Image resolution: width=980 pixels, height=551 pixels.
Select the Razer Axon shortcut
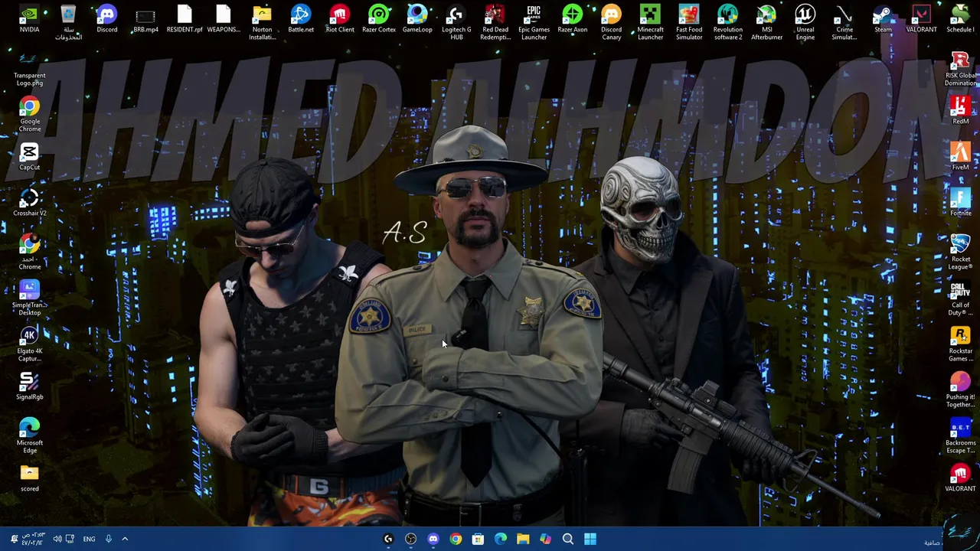pos(573,20)
